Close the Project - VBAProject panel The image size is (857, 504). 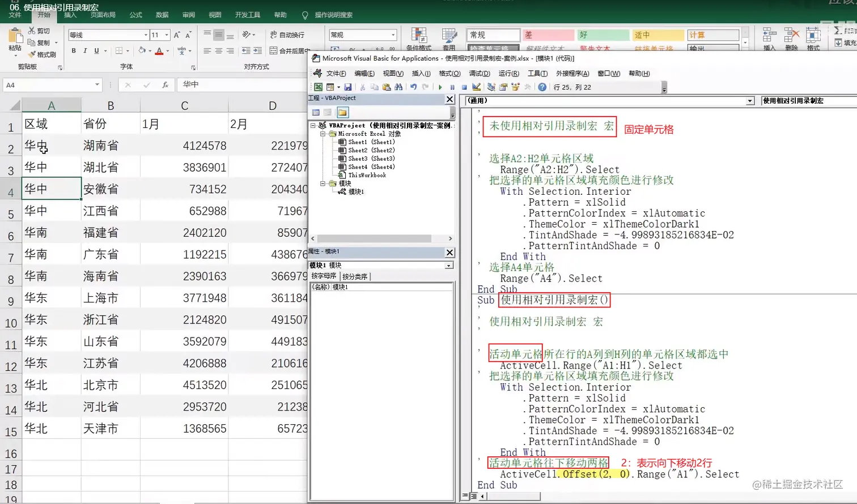[x=449, y=99]
